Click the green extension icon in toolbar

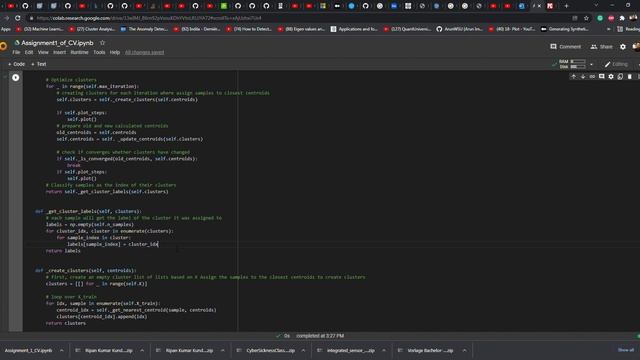tap(600, 18)
